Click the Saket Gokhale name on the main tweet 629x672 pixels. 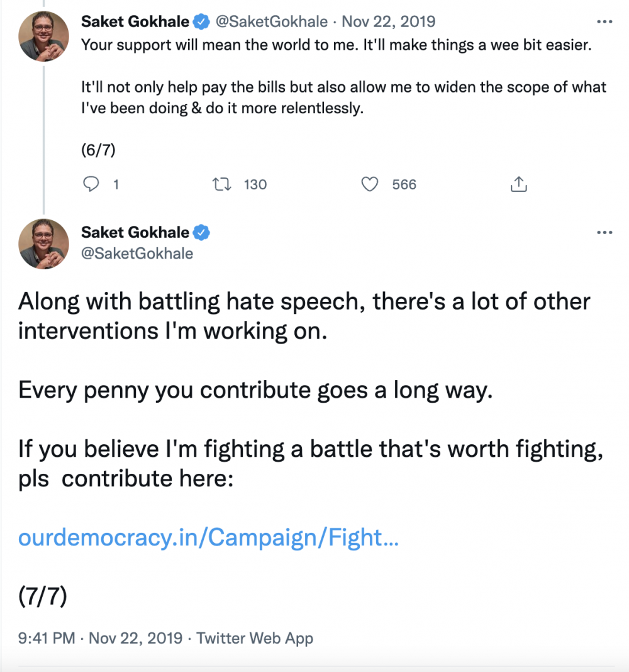click(135, 233)
